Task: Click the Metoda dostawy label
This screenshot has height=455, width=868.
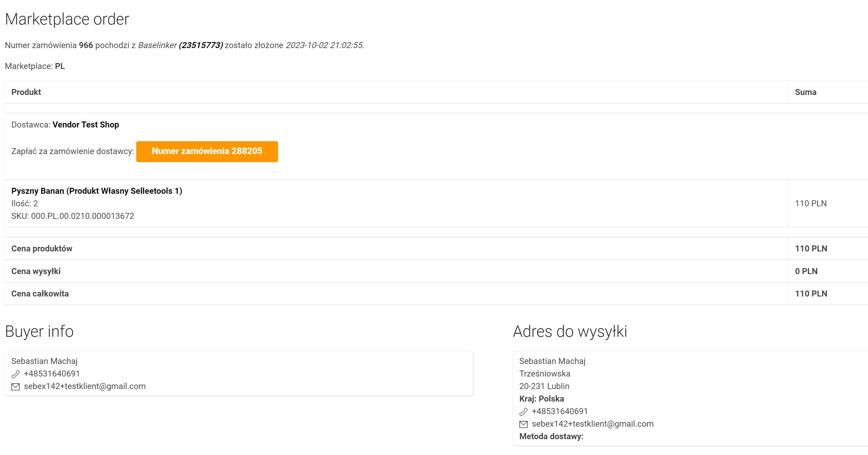Action: (x=551, y=436)
